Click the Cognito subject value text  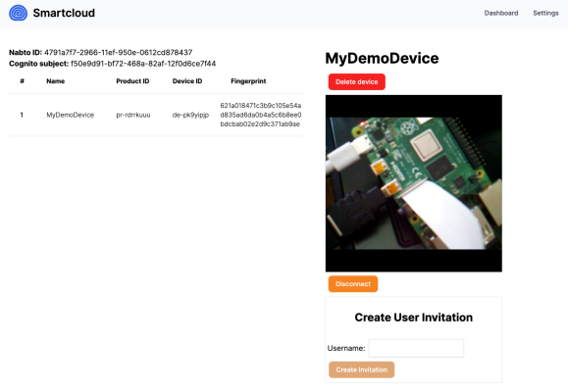pos(143,64)
